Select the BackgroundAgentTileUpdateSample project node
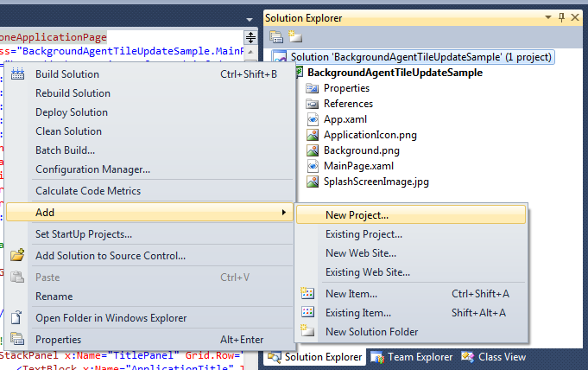Viewport: 588px width, 370px height. point(395,73)
